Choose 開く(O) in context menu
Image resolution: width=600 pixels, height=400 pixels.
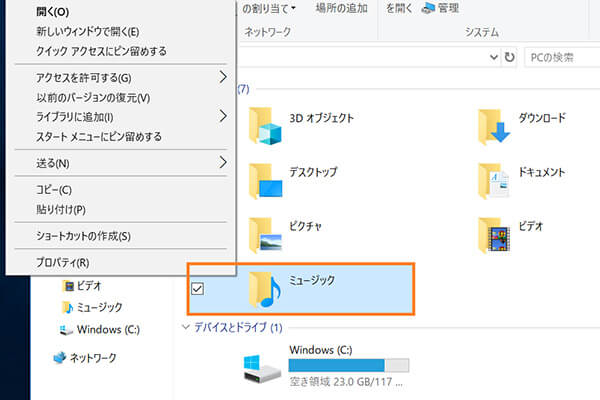point(52,12)
